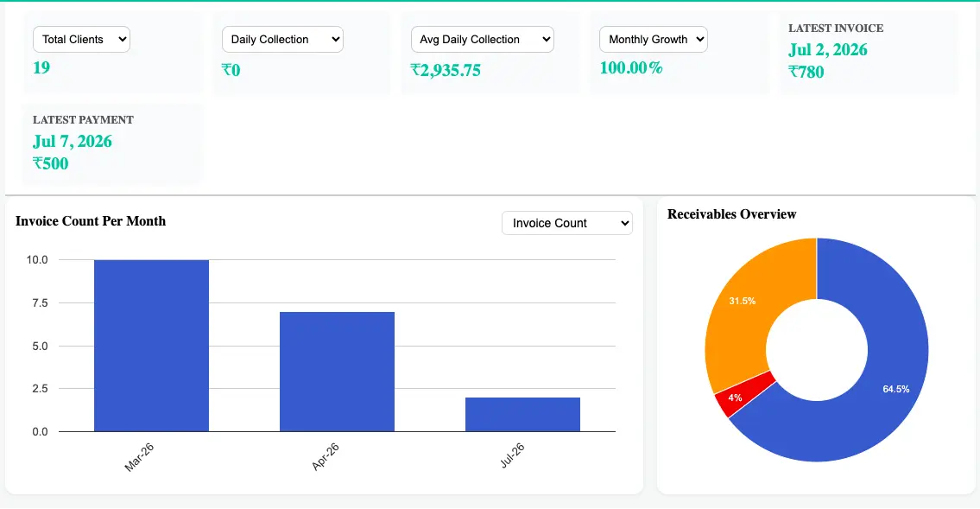Click the Daily Collection value ₹0
980x509 pixels.
231,70
